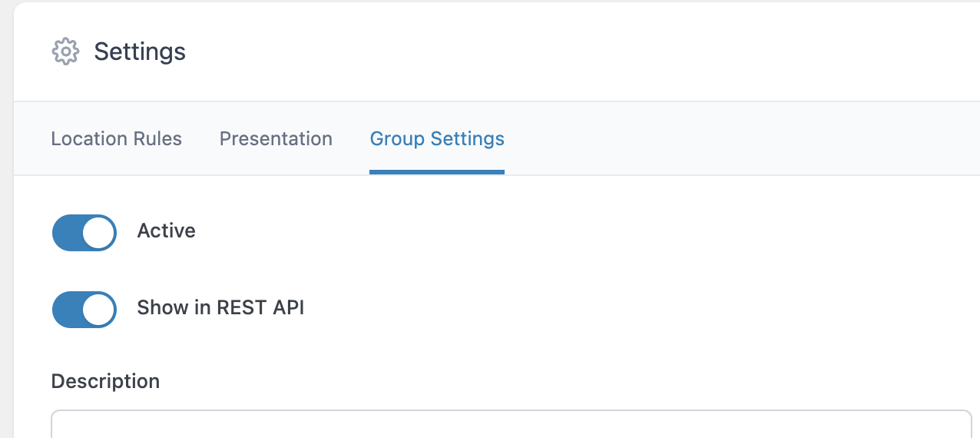Click the Settings panel heading text
Viewport: 980px width, 438px height.
tap(140, 51)
